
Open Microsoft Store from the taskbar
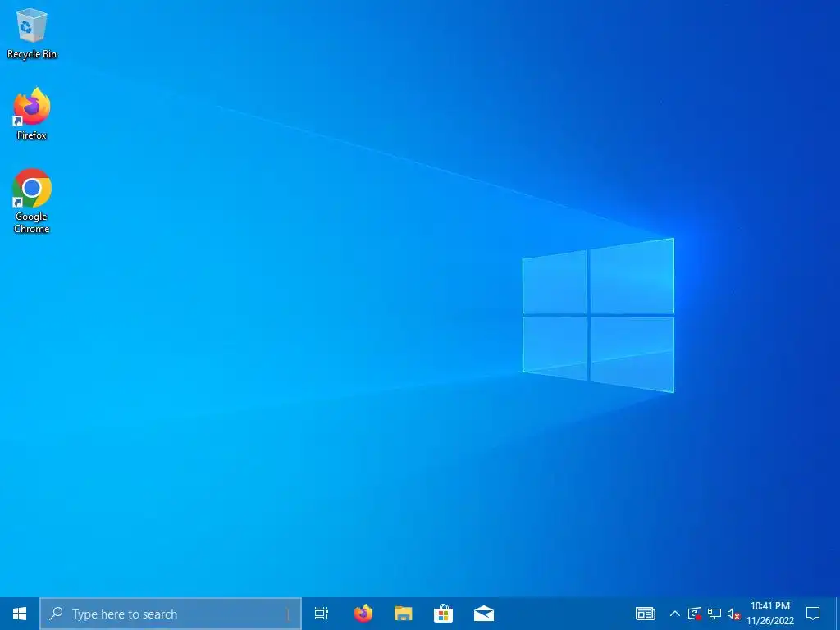coord(444,614)
